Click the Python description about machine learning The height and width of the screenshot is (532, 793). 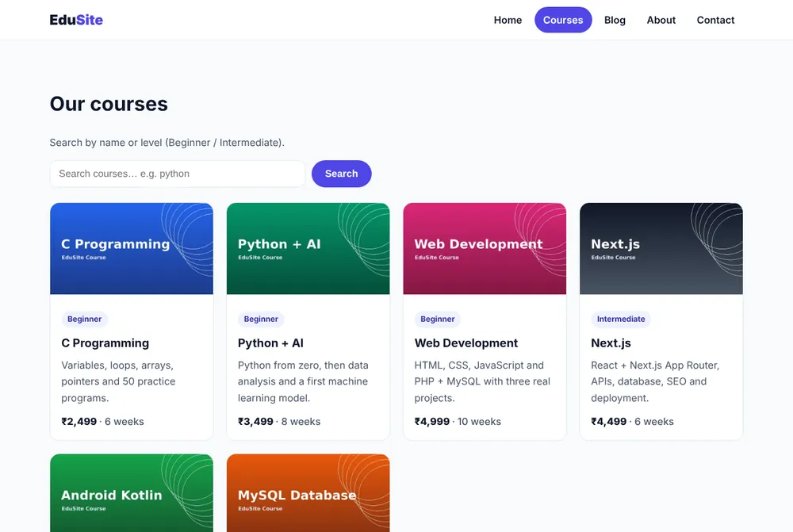[x=303, y=381]
